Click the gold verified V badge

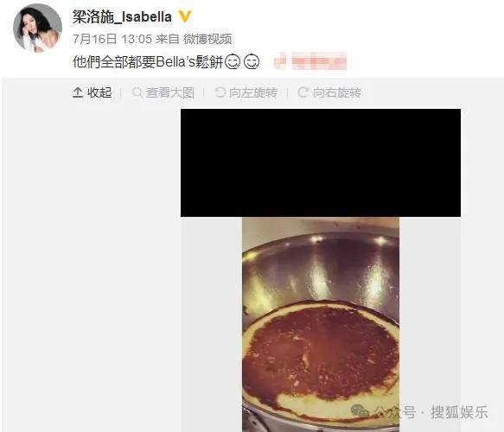(x=185, y=16)
